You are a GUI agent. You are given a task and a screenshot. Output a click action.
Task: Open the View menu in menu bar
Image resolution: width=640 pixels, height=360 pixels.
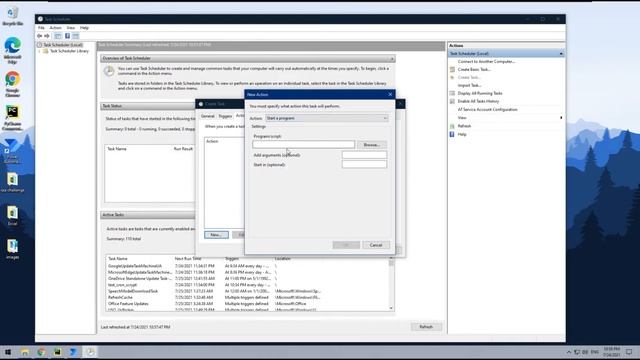(x=71, y=28)
